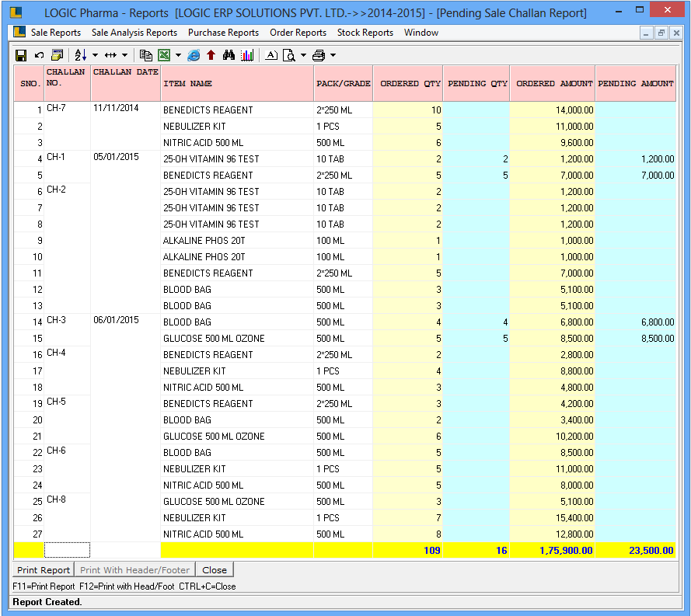This screenshot has width=691, height=616.
Task: Export the report to Excel
Action: (x=164, y=55)
